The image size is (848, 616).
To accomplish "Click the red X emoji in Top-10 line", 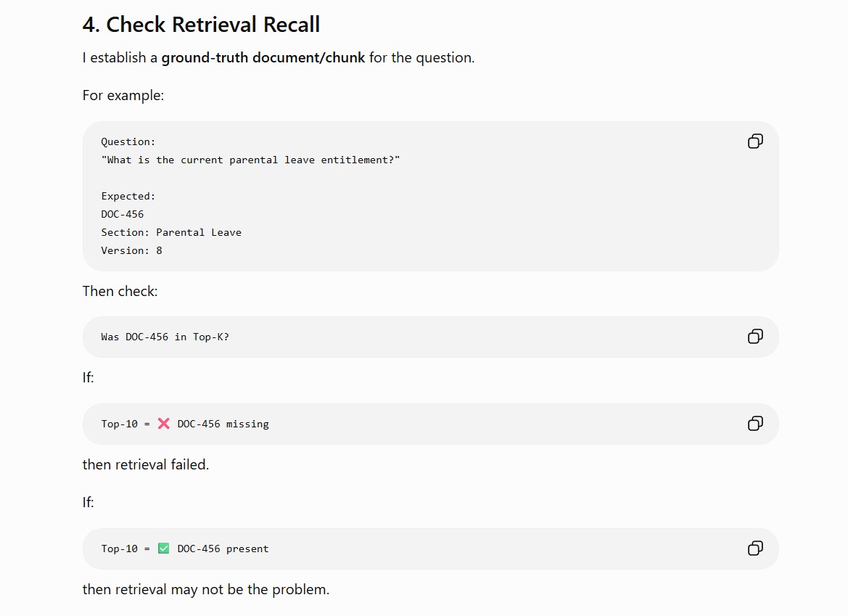I will [x=163, y=424].
